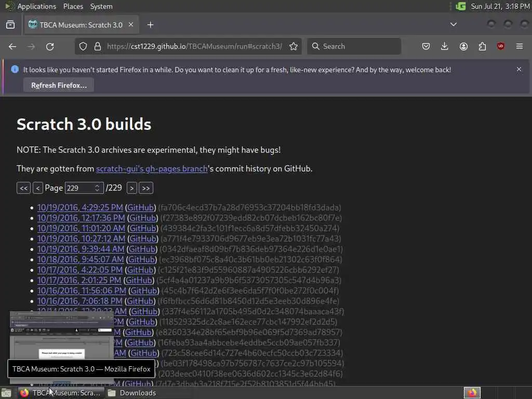Open GitHub link for 10/18/2016, 9:45:07 AM
The image size is (532, 399).
tap(141, 260)
